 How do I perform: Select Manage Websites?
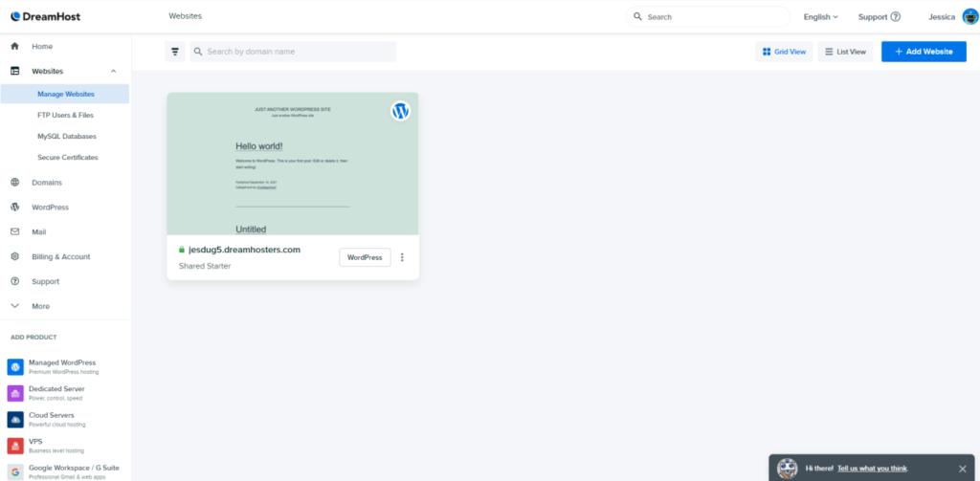pyautogui.click(x=65, y=94)
